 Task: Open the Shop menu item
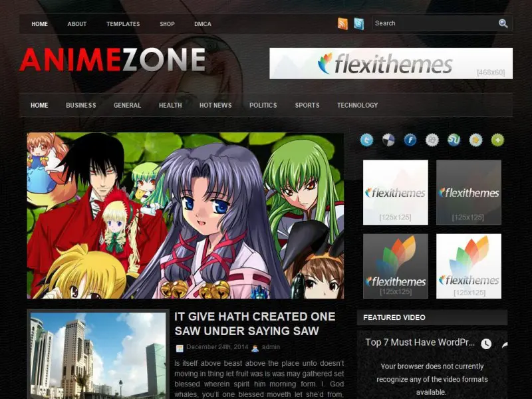click(x=168, y=24)
